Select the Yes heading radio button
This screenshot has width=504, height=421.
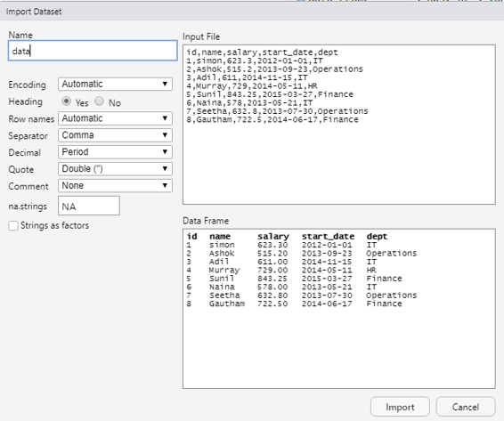tap(67, 101)
